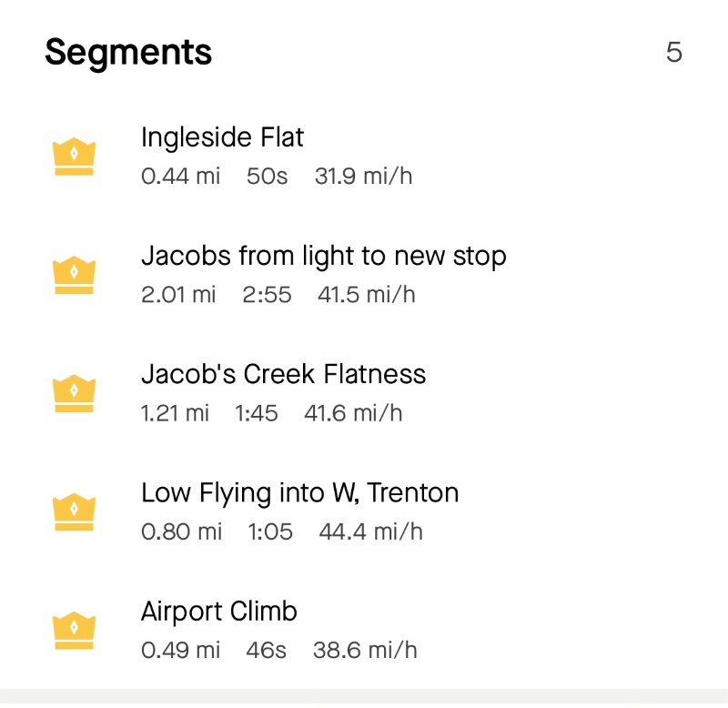Click the 44.4 mi/h speed on Trenton segment
The width and height of the screenshot is (728, 708).
(370, 531)
